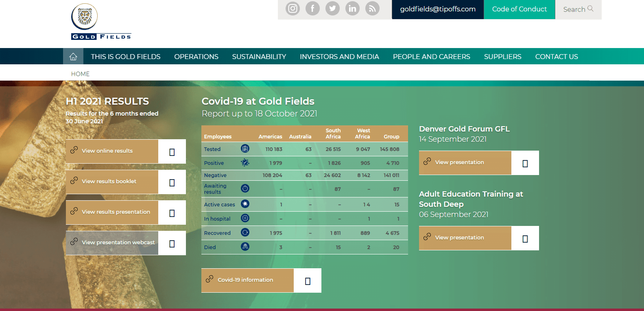
Task: Click the Positive row virus icon
Action: pyautogui.click(x=245, y=162)
